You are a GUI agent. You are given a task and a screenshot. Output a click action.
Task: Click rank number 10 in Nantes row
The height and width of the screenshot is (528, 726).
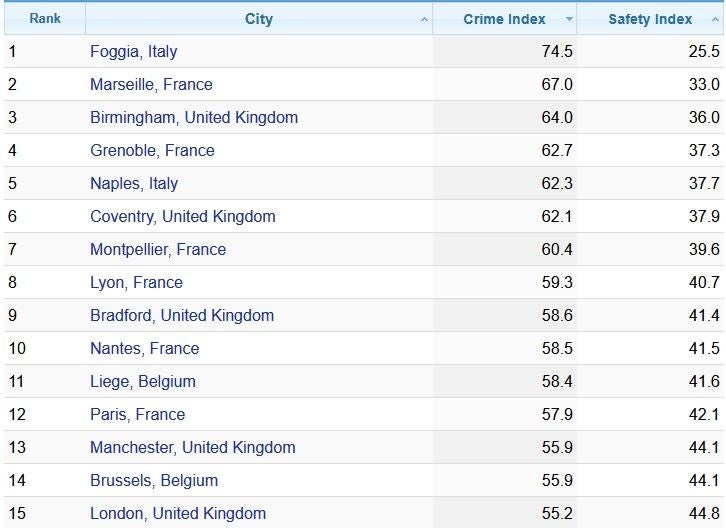point(17,348)
